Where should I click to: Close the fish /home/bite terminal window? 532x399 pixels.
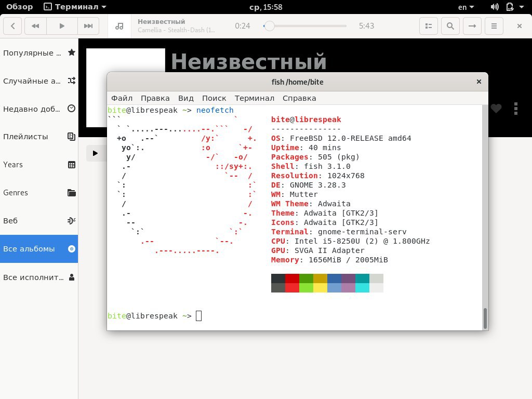478,82
